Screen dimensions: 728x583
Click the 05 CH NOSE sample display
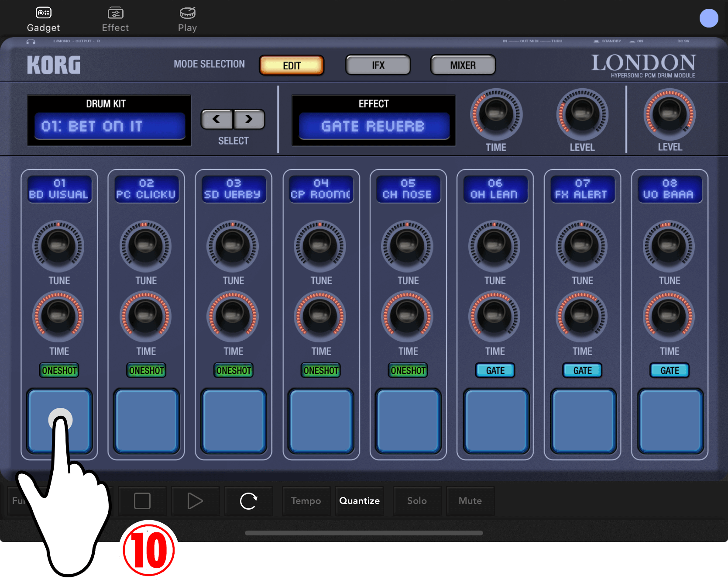408,189
